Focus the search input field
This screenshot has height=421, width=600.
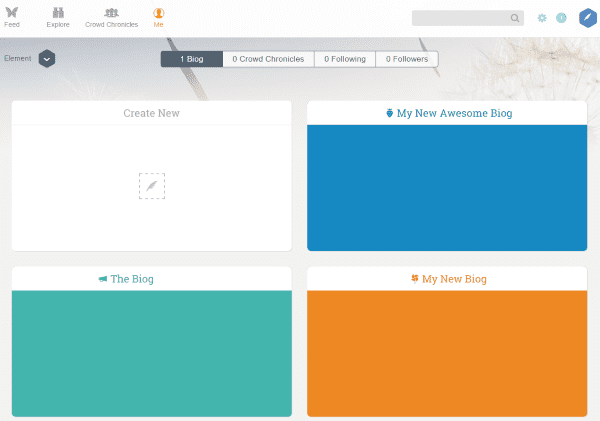pos(460,18)
